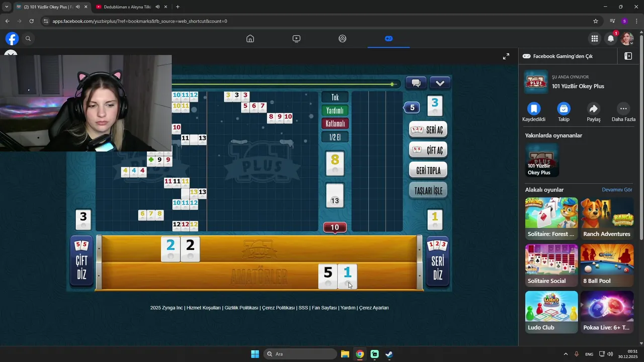644x362 pixels.
Task: Click Seri Diz sort button
Action: pyautogui.click(x=437, y=261)
